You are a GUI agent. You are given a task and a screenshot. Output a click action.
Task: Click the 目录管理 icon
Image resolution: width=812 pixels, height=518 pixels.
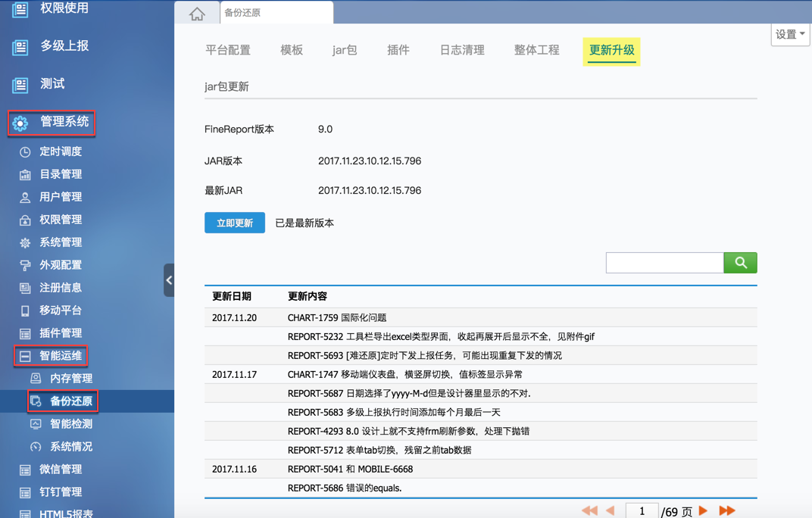pyautogui.click(x=25, y=175)
